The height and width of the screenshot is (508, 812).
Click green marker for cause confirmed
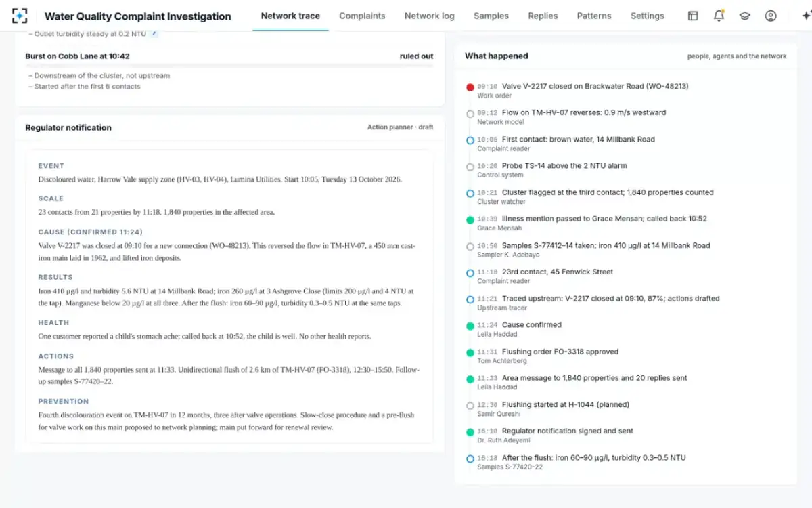[470, 326]
